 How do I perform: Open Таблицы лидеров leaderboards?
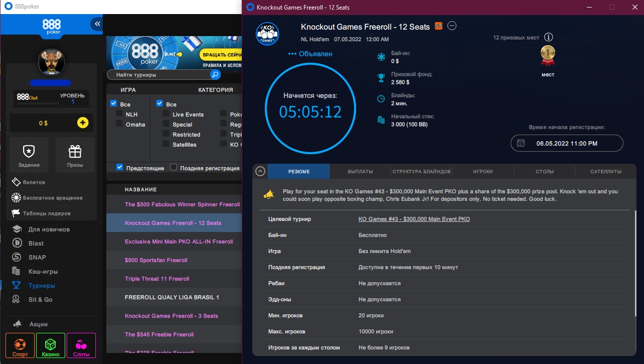(41, 213)
